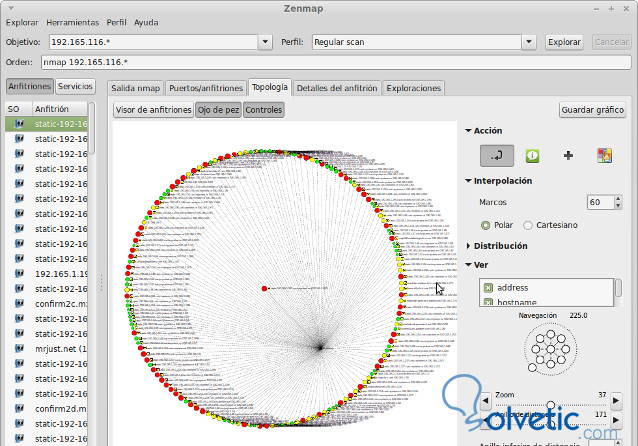
Task: Collapse the Ver section
Action: pos(468,265)
